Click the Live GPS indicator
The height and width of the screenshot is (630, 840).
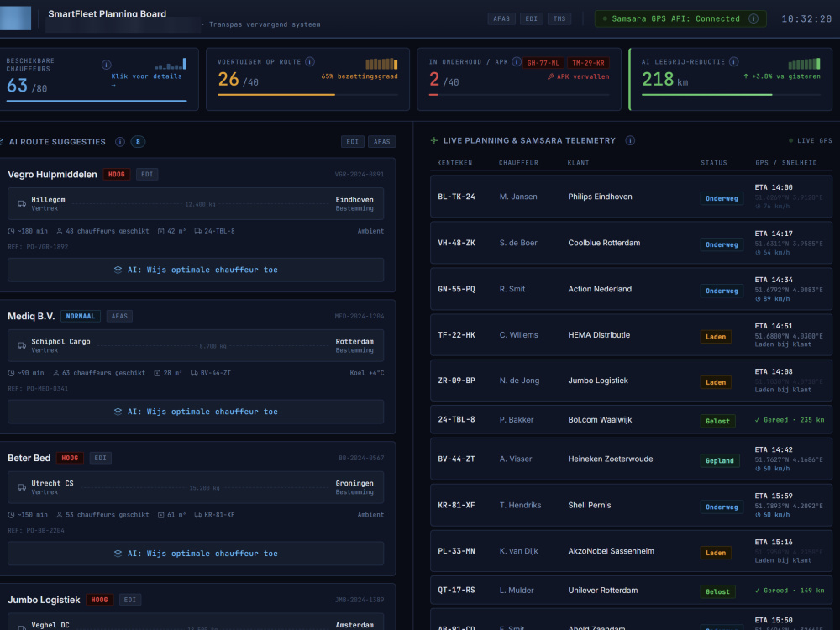click(811, 141)
